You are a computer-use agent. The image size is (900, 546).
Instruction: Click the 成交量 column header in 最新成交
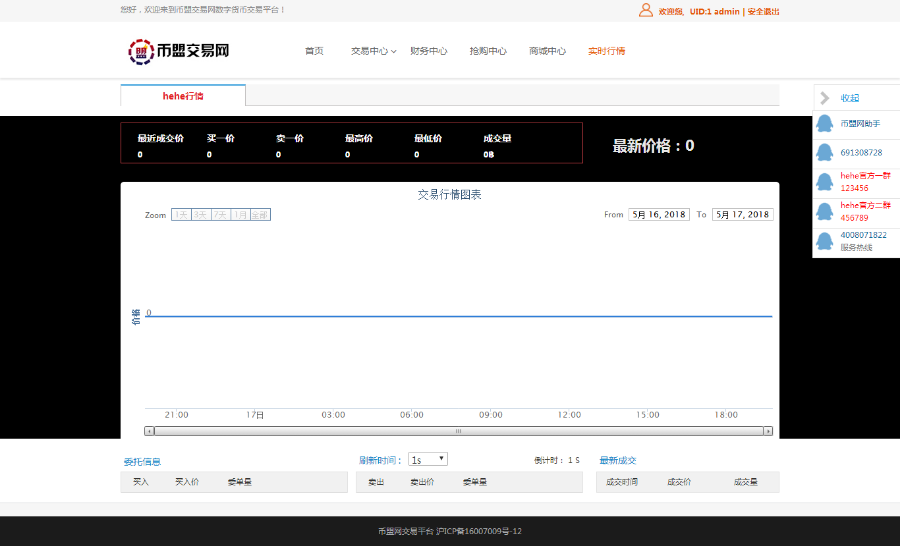[746, 482]
